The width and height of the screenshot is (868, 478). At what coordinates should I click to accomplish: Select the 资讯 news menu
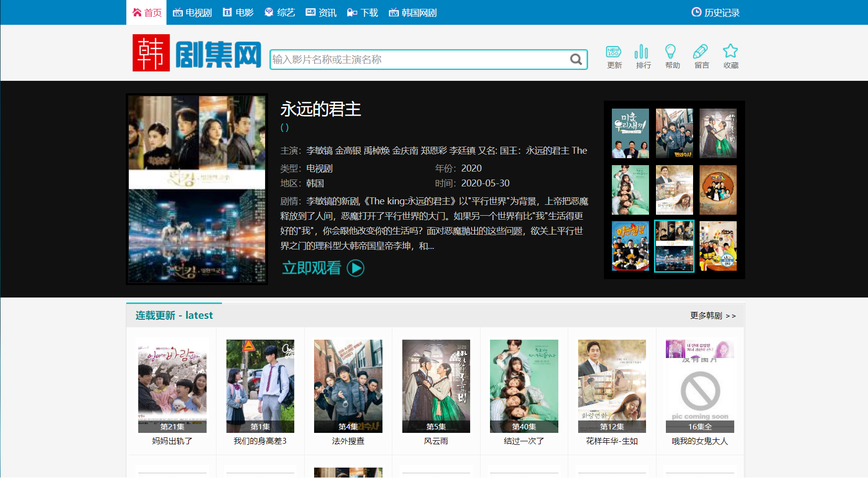pyautogui.click(x=321, y=12)
